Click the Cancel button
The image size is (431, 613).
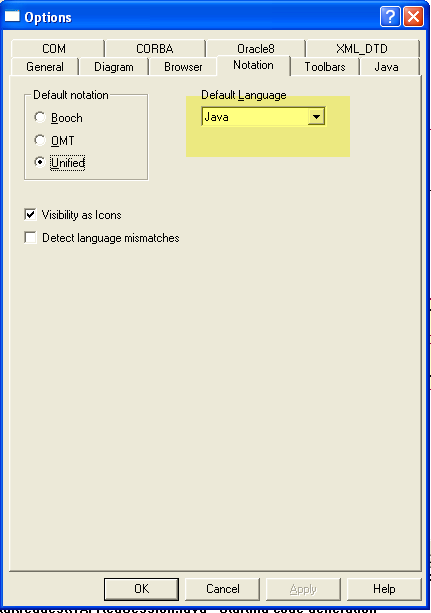tap(223, 589)
